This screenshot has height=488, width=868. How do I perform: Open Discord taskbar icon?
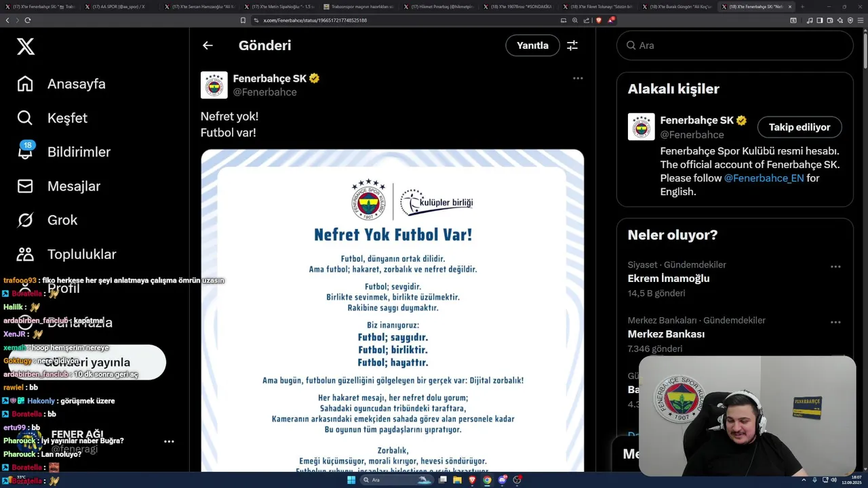click(x=502, y=480)
